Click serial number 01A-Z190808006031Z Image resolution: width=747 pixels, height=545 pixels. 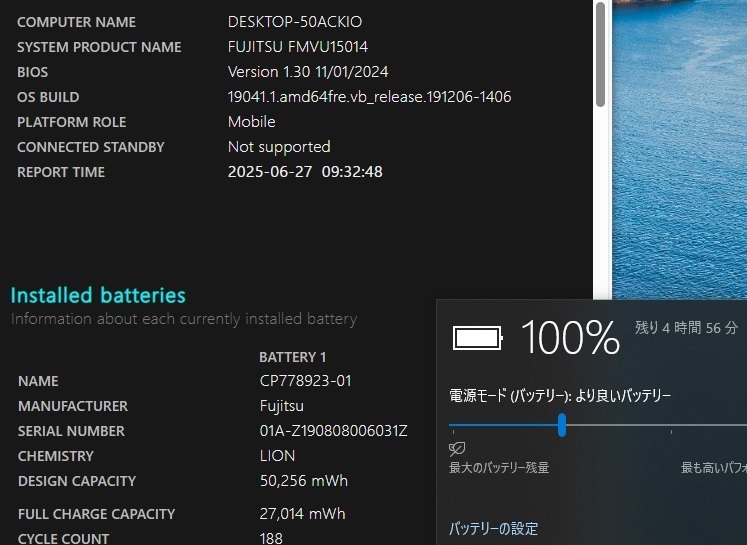click(333, 431)
